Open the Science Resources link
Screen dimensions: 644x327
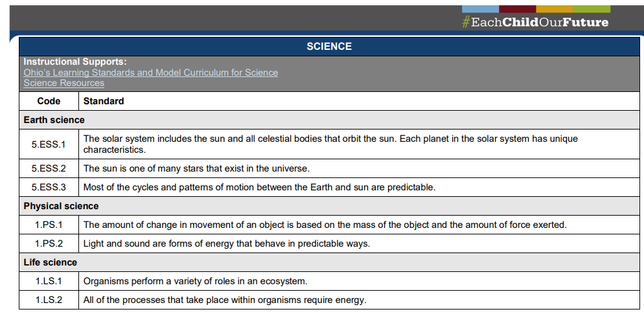click(63, 83)
